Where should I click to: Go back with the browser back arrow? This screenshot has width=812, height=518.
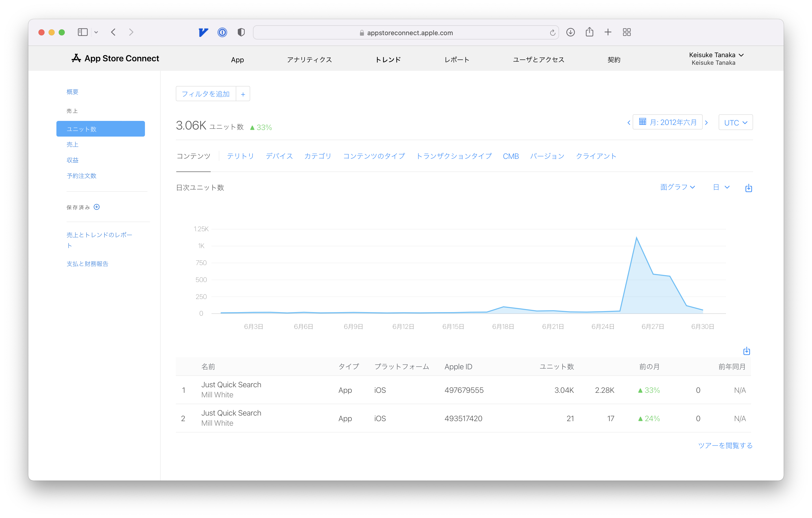pyautogui.click(x=113, y=32)
